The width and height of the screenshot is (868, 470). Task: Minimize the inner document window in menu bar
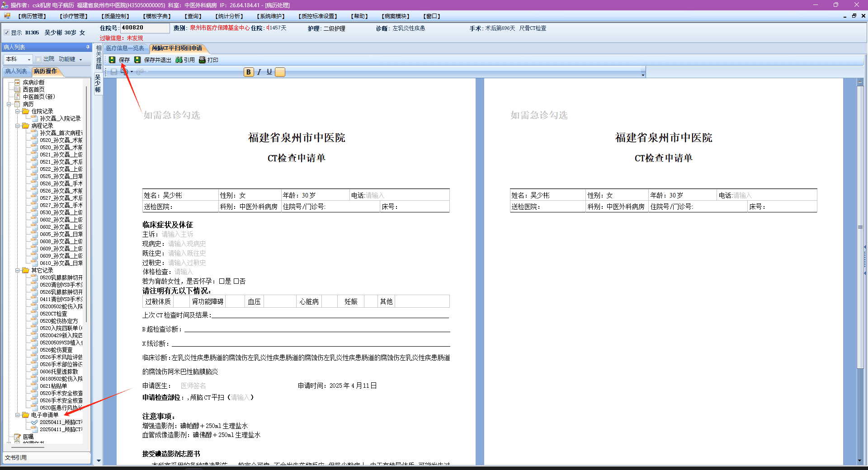[845, 16]
